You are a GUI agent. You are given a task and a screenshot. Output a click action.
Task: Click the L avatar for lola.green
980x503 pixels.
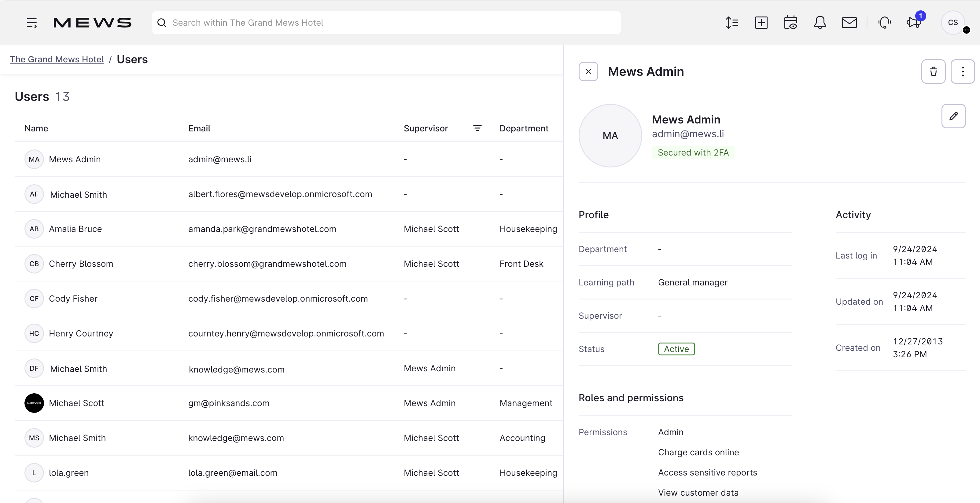point(34,473)
